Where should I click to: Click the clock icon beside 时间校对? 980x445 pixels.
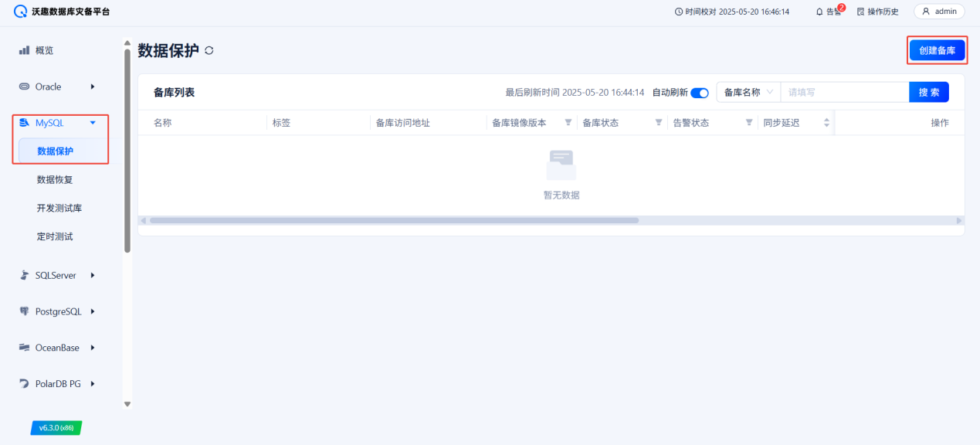coord(679,12)
